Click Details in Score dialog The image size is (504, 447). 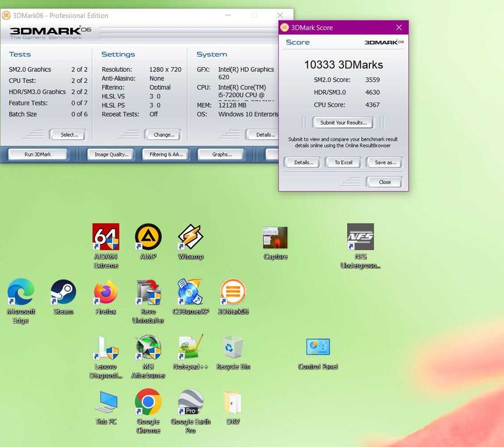(x=303, y=162)
